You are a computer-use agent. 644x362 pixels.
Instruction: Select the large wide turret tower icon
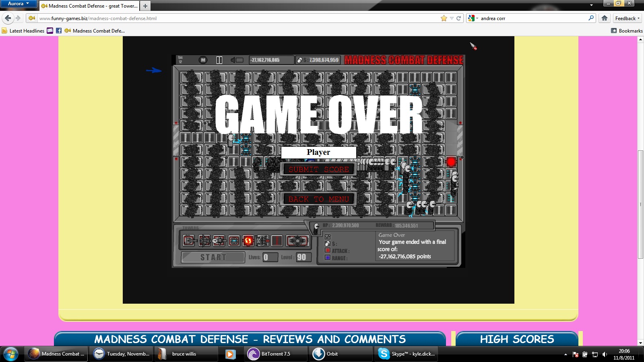(297, 241)
